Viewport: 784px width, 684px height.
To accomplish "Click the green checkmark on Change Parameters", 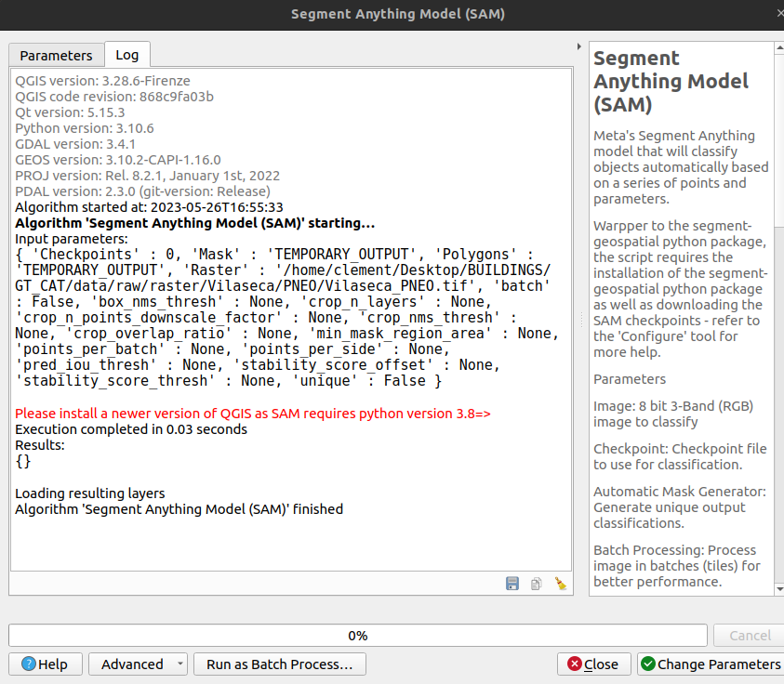I will point(649,664).
